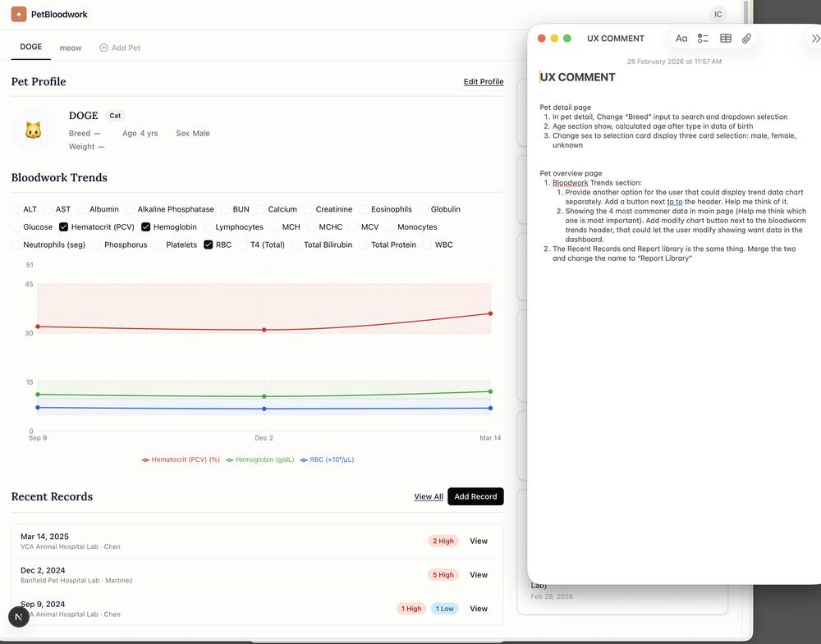Open the IC user avatar
This screenshot has width=821, height=644.
[x=718, y=14]
